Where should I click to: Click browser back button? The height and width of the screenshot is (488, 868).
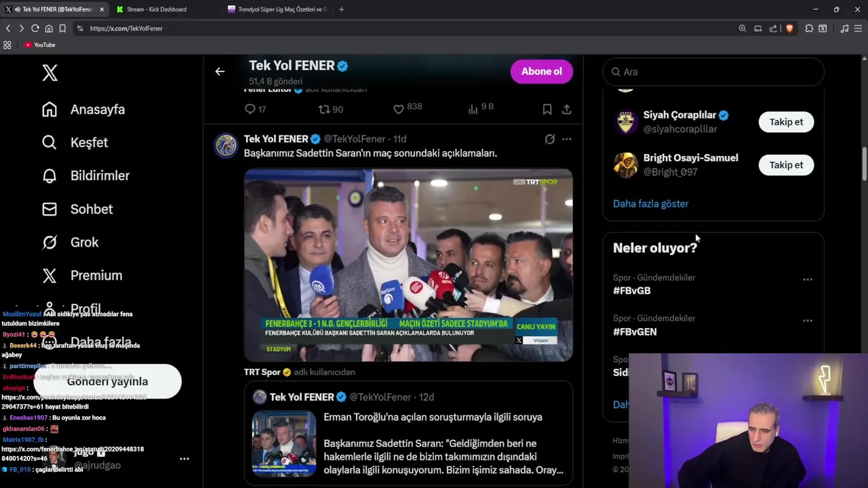(8, 28)
